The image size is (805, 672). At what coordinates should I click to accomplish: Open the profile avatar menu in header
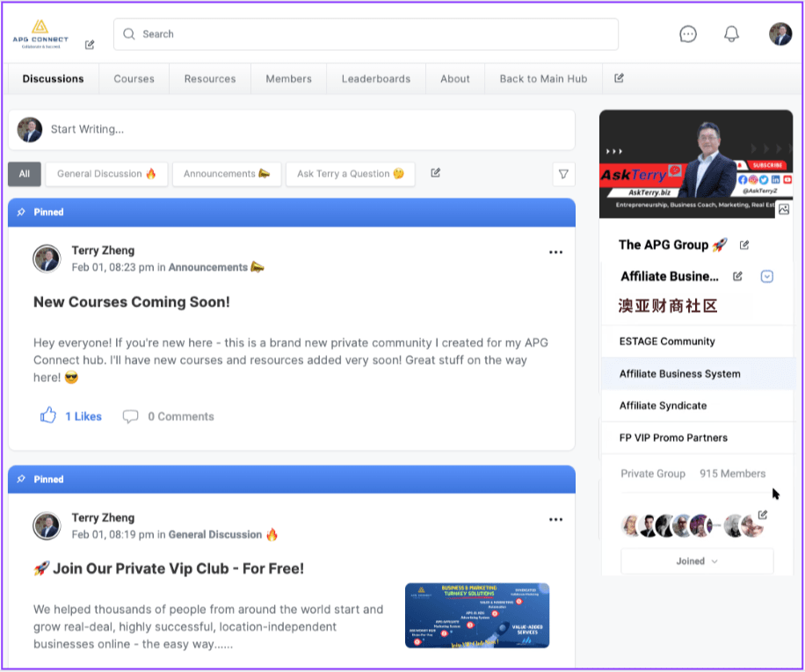pos(780,34)
